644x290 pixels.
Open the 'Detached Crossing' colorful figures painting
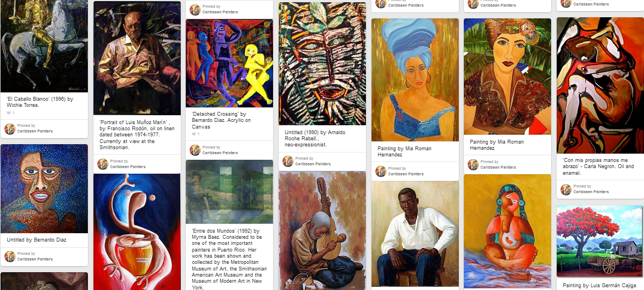coord(229,63)
